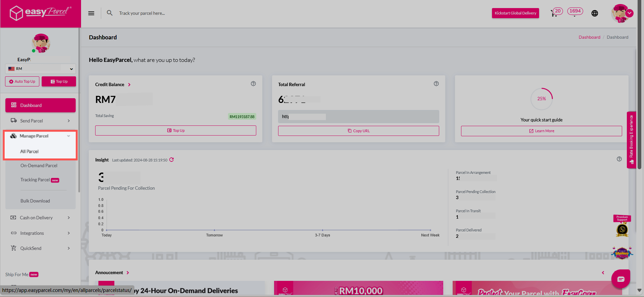Expand the QuickSend menu
Image resolution: width=644 pixels, height=297 pixels.
[x=40, y=248]
